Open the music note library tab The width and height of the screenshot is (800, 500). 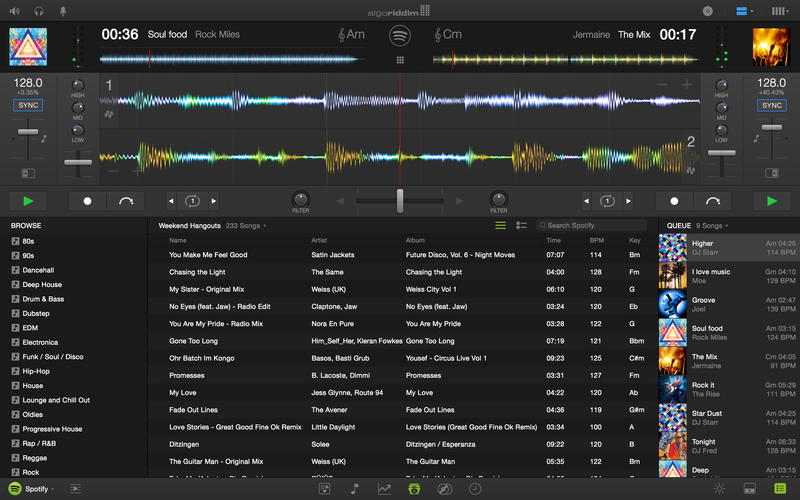coord(354,489)
